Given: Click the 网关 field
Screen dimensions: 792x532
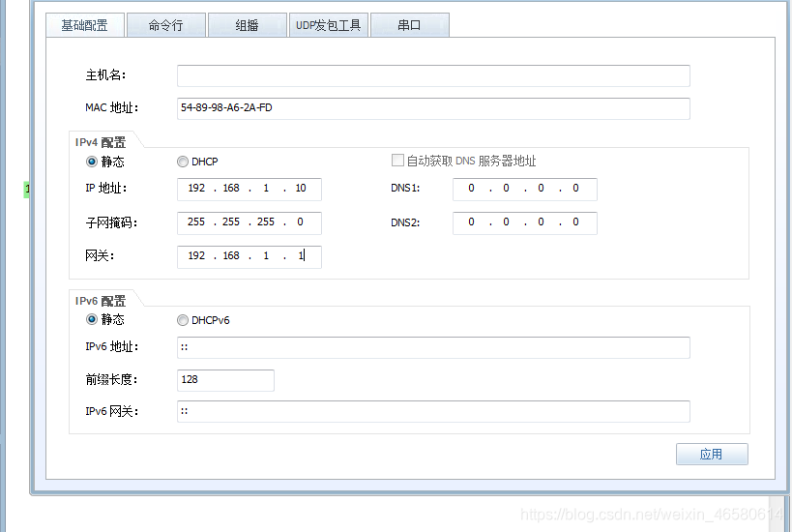Looking at the screenshot, I should pos(249,256).
